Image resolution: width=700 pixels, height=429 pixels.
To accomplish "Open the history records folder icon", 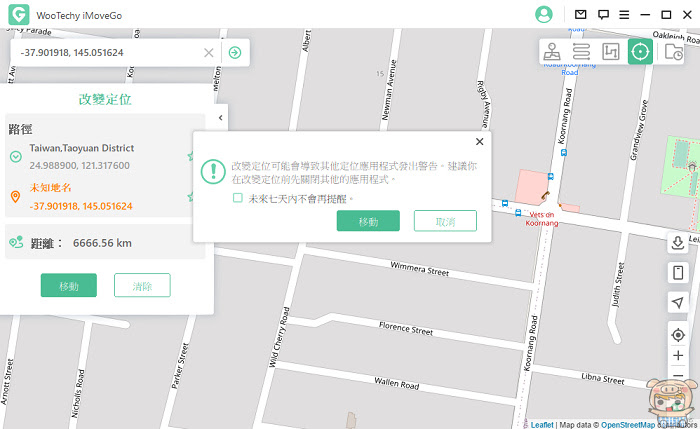I will tap(673, 52).
